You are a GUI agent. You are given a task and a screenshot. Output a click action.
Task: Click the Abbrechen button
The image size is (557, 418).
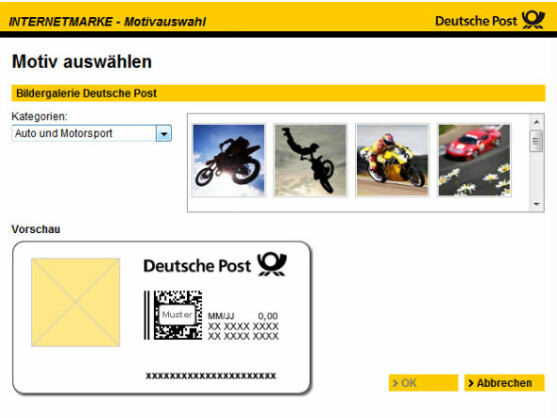pos(504,383)
